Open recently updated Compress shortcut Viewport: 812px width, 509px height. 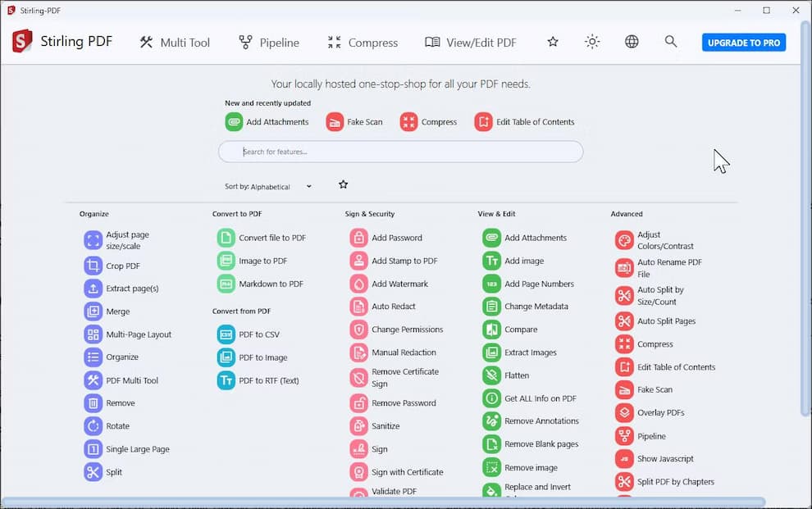tap(428, 122)
